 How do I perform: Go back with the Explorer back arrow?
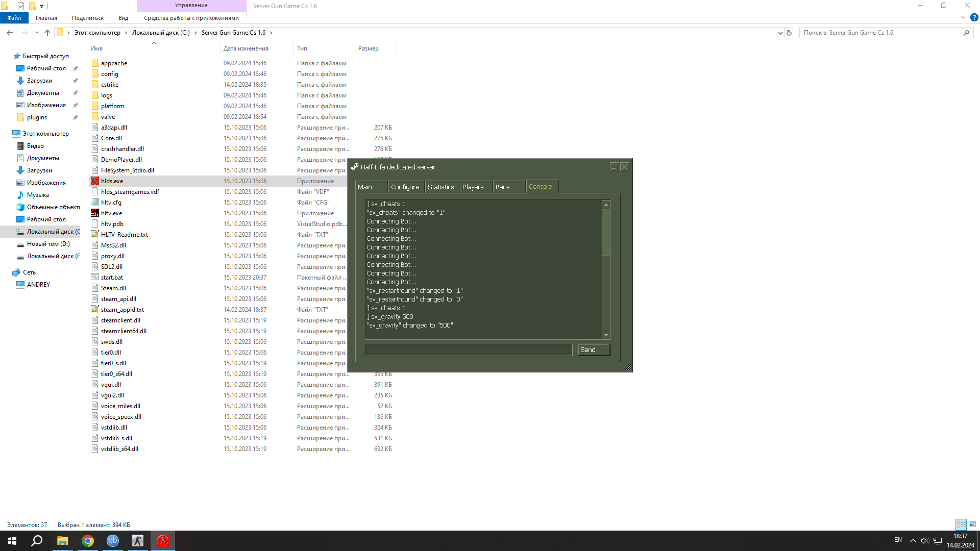10,33
